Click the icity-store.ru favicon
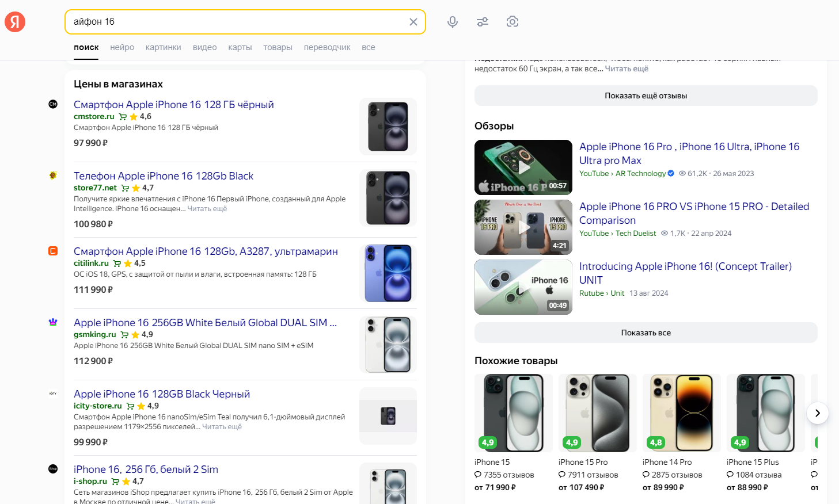 [53, 394]
